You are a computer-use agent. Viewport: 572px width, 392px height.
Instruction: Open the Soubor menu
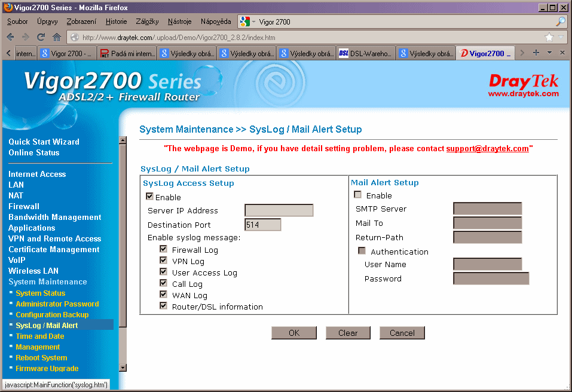(x=17, y=22)
